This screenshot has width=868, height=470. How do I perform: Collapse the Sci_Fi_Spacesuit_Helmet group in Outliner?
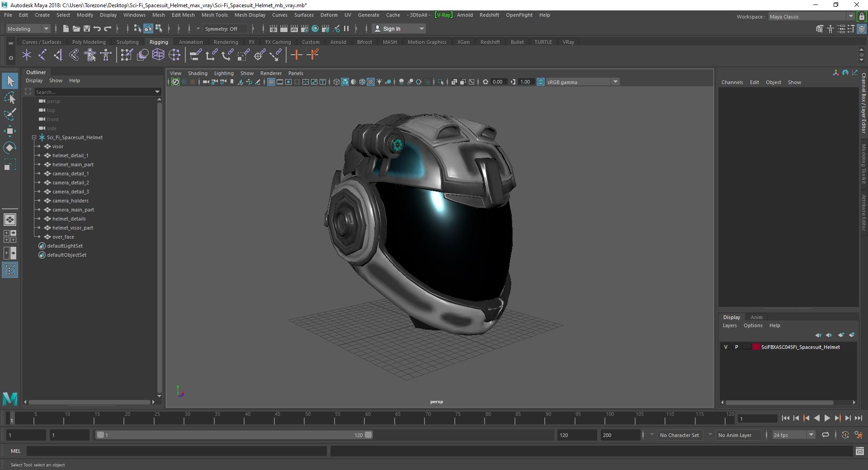coord(34,137)
